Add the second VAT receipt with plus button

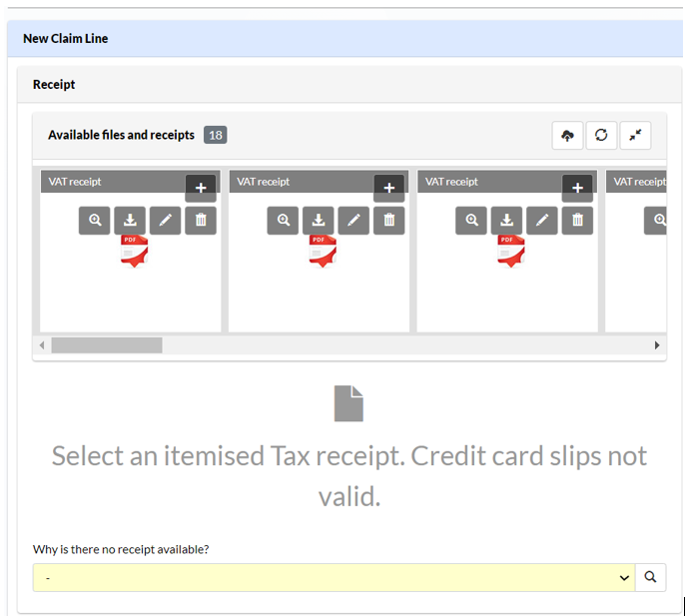click(389, 188)
